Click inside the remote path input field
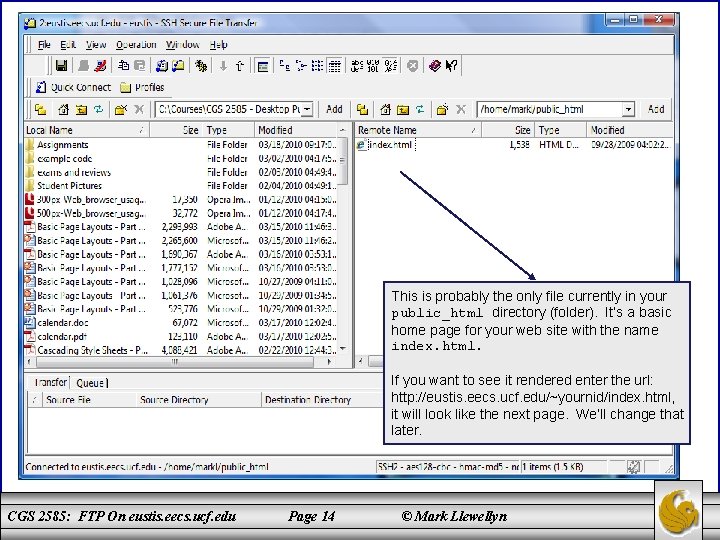This screenshot has width=720, height=540. [550, 109]
